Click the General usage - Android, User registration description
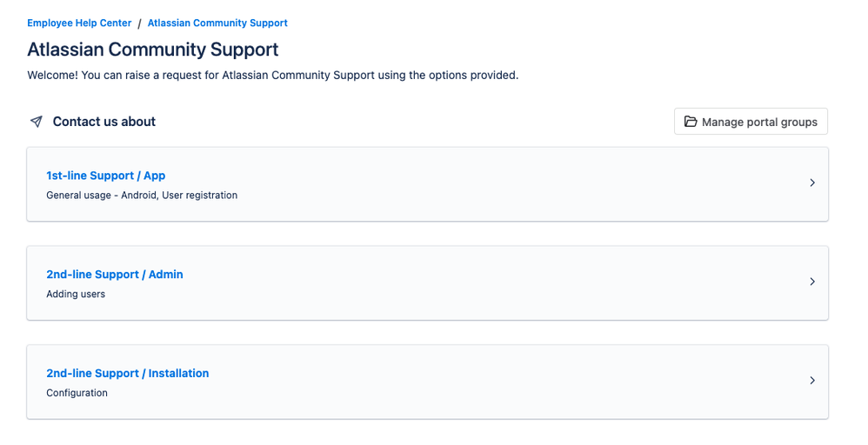This screenshot has width=868, height=445. (x=142, y=196)
